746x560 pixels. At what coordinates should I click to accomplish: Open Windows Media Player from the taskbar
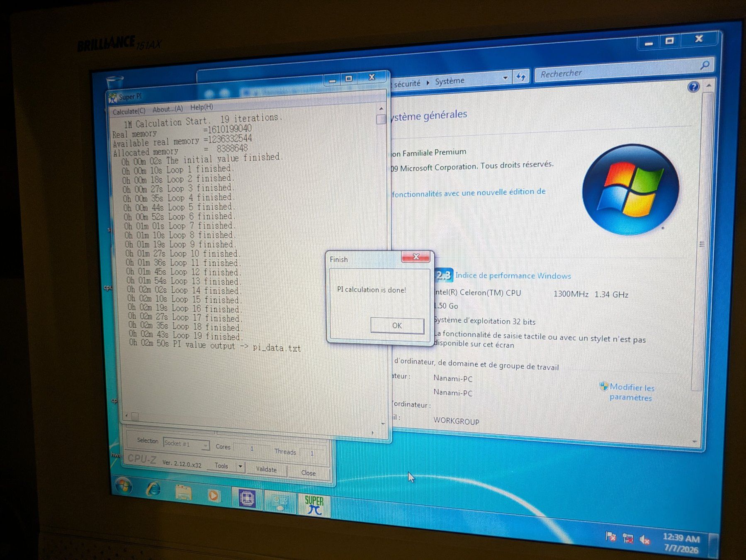214,495
